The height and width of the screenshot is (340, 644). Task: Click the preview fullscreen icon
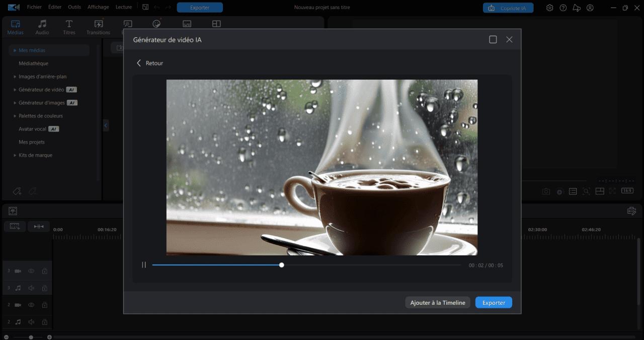click(612, 191)
